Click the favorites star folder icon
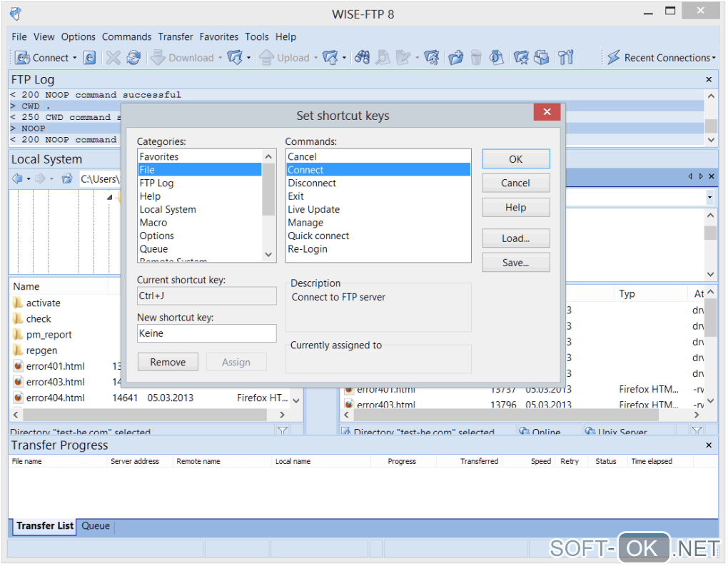The image size is (728, 566). click(521, 58)
